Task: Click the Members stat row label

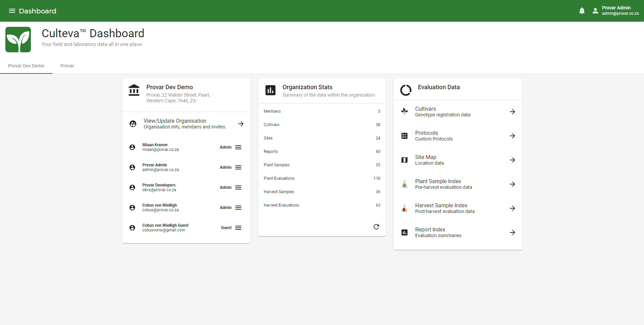Action: coord(272,111)
